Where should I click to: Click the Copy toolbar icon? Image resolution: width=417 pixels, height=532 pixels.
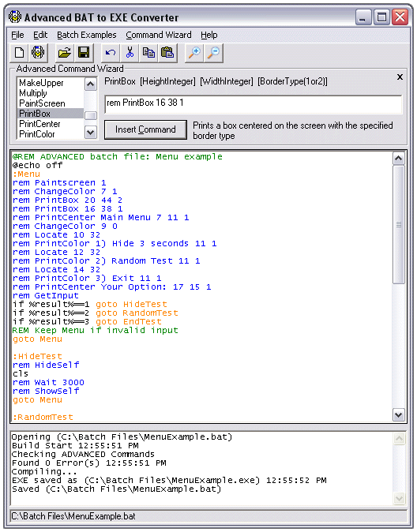pyautogui.click(x=148, y=53)
